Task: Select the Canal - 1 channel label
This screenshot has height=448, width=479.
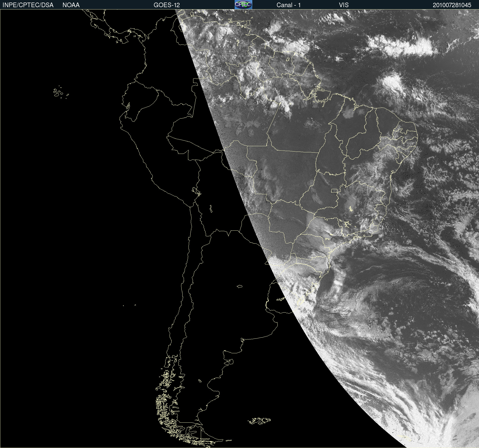Action: point(289,5)
